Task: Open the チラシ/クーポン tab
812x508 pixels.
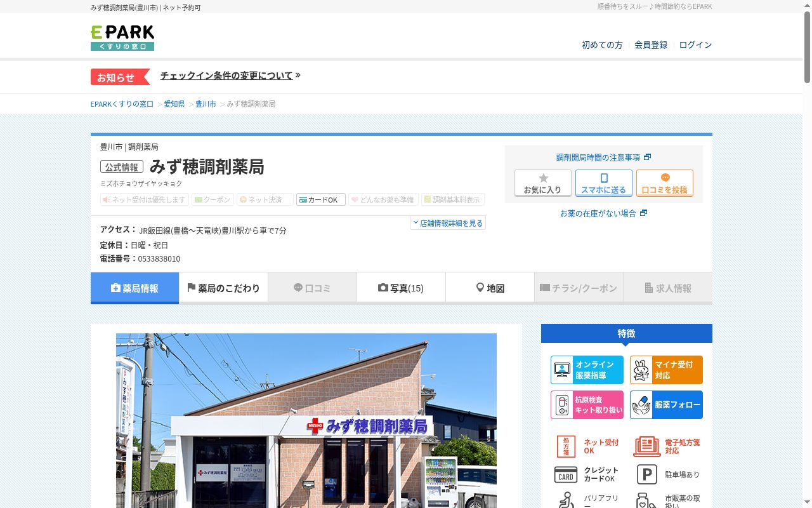Action: click(579, 288)
